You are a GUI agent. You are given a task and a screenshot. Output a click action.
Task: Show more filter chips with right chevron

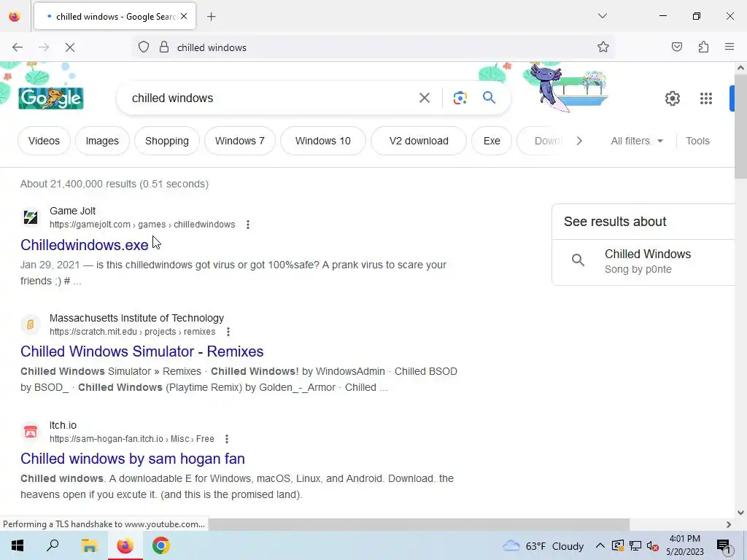pyautogui.click(x=578, y=141)
